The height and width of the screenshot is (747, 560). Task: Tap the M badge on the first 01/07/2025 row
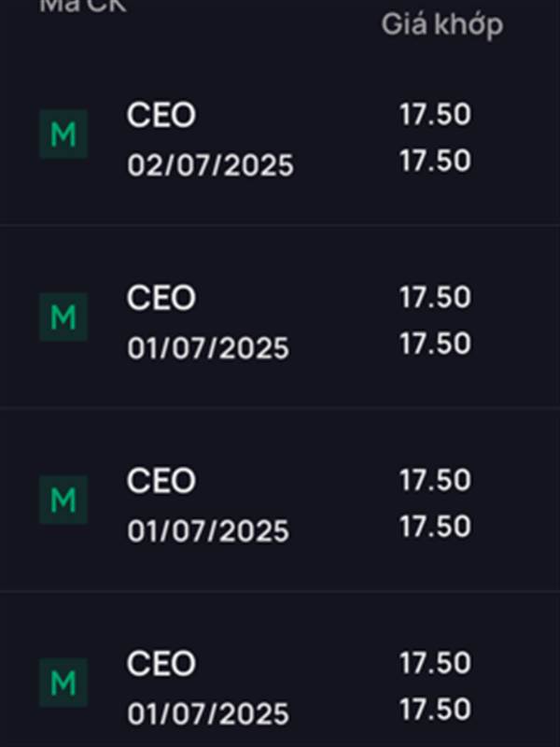point(63,317)
